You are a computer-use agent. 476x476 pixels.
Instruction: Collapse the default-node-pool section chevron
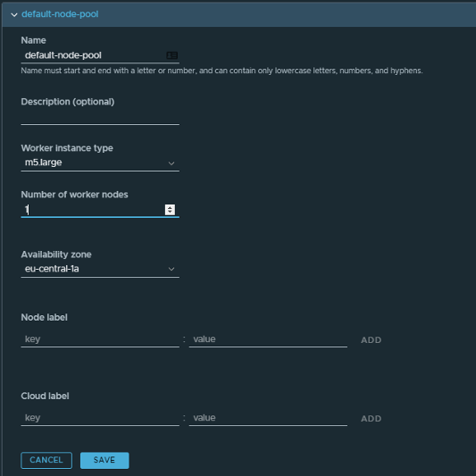[14, 14]
